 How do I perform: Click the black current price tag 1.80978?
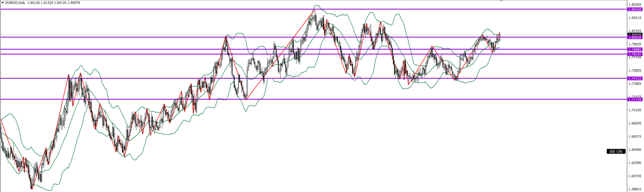pyautogui.click(x=635, y=34)
